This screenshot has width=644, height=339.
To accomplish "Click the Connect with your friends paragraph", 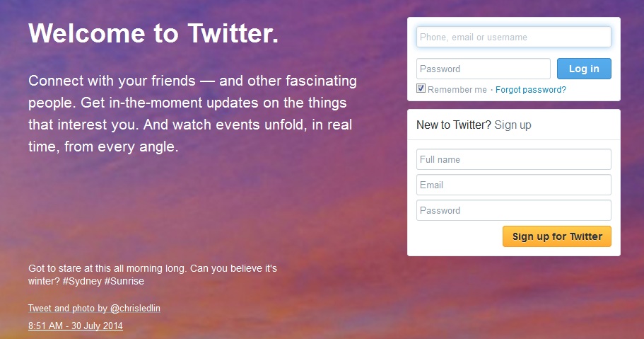I will 192,114.
